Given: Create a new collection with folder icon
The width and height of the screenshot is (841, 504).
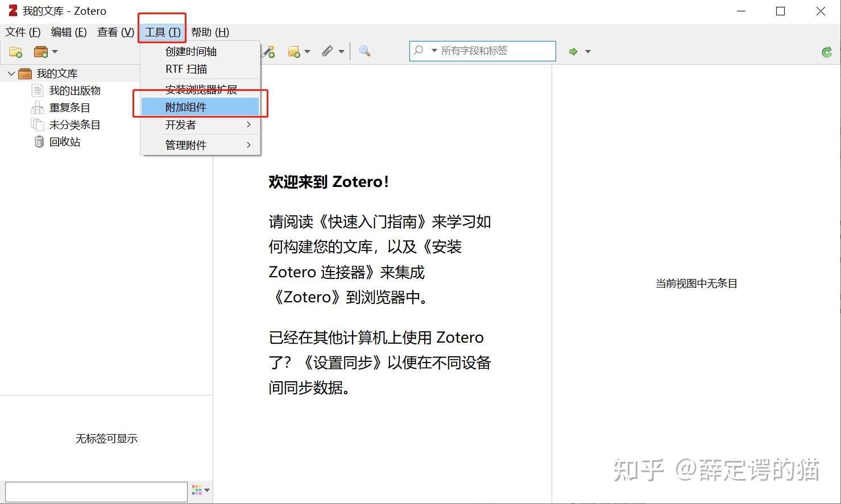Looking at the screenshot, I should pyautogui.click(x=15, y=51).
